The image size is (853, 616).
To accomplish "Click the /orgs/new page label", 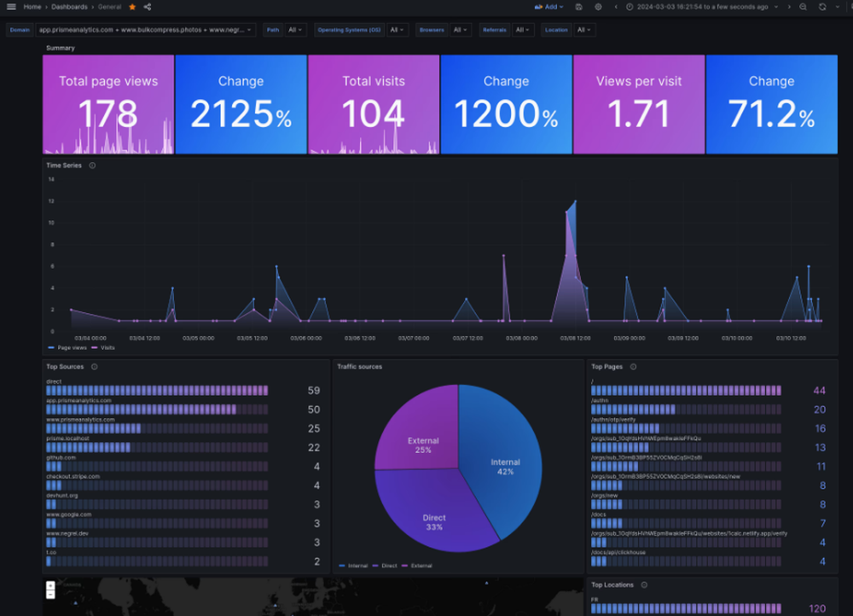I will 605,496.
